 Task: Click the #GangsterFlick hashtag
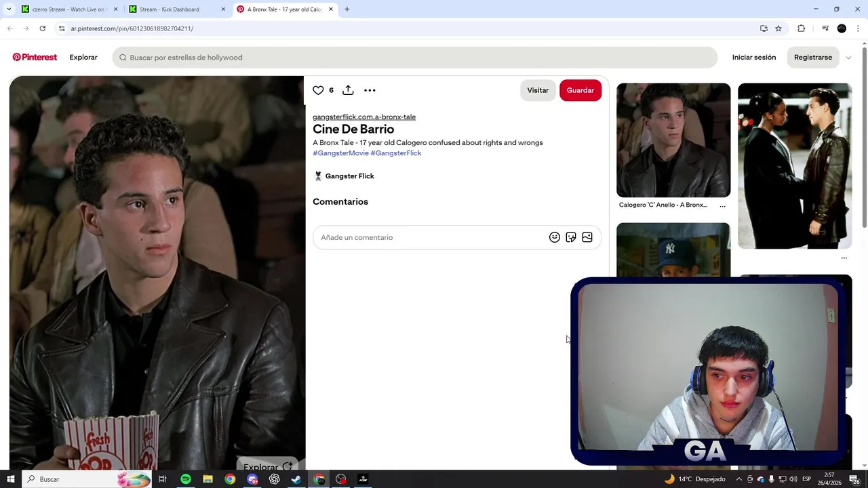coord(396,153)
